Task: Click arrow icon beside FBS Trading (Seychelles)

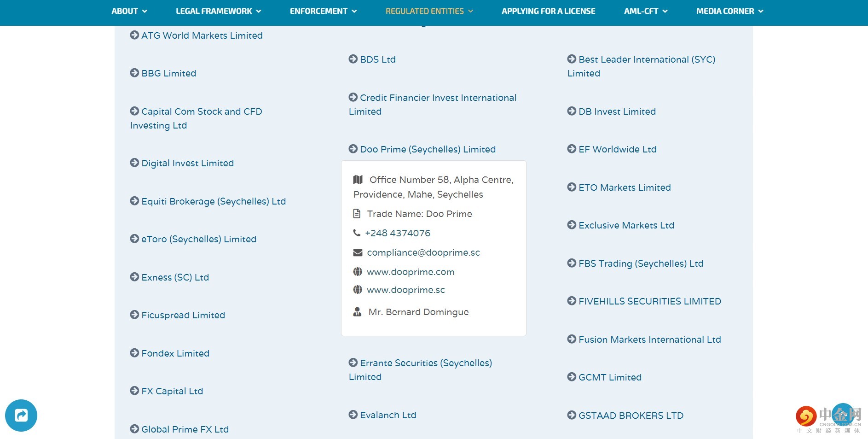Action: [x=572, y=263]
